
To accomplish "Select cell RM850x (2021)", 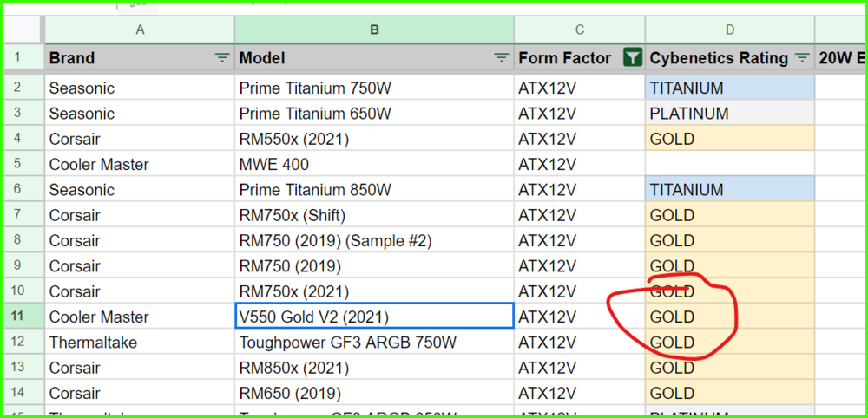I will pyautogui.click(x=374, y=367).
